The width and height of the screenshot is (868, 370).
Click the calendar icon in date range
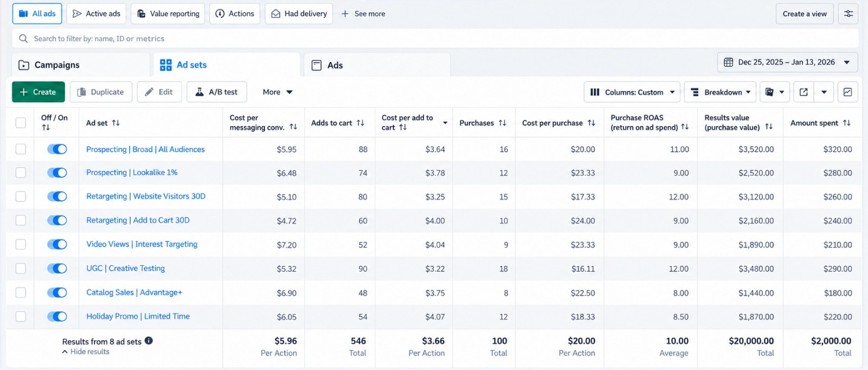[729, 62]
